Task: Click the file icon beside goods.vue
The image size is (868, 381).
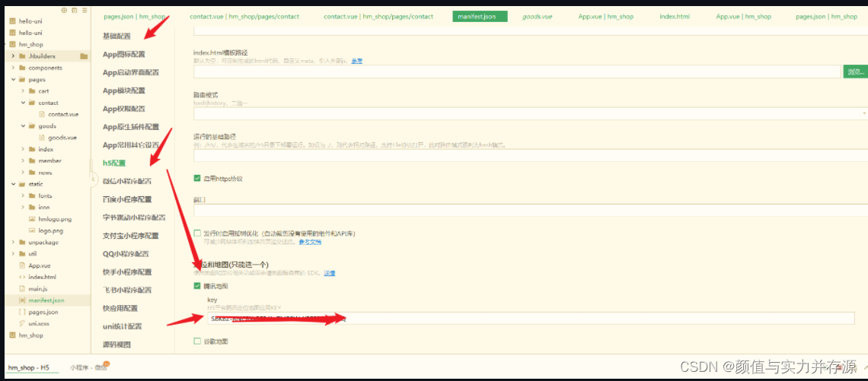Action: tap(42, 138)
